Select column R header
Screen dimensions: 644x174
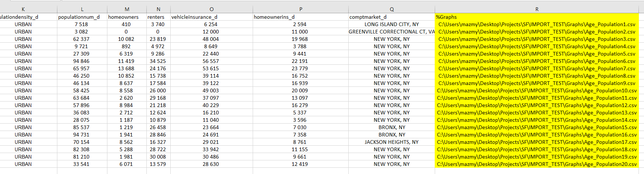[x=537, y=9]
